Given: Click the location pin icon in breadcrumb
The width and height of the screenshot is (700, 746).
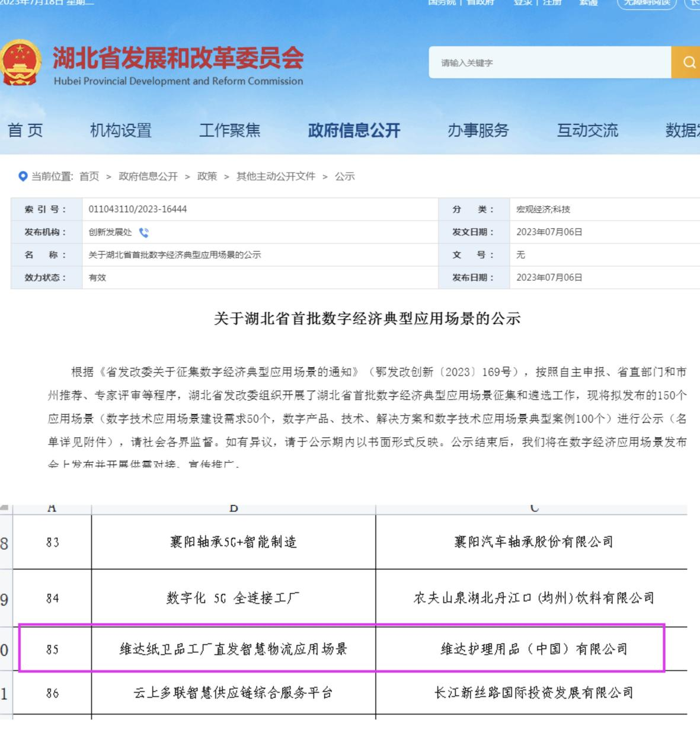Looking at the screenshot, I should click(23, 176).
